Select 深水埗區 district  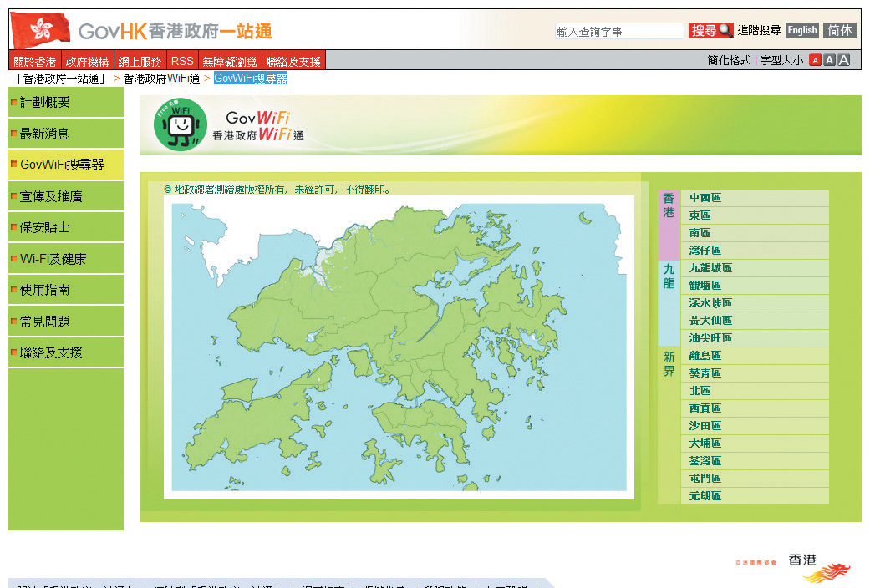tap(755, 303)
